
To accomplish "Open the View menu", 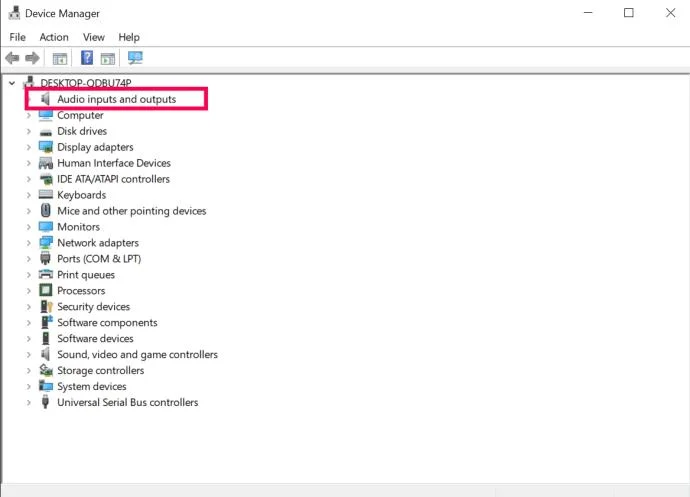I will 94,37.
